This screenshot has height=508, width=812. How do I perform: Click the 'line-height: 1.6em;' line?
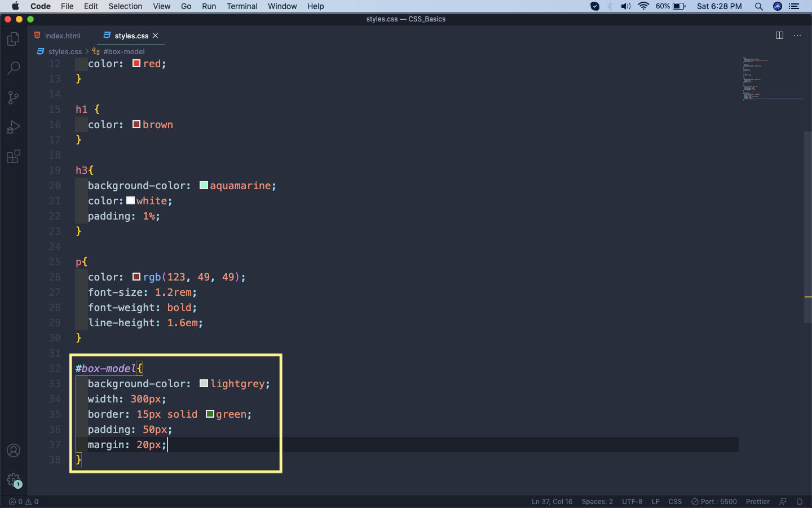coord(145,322)
